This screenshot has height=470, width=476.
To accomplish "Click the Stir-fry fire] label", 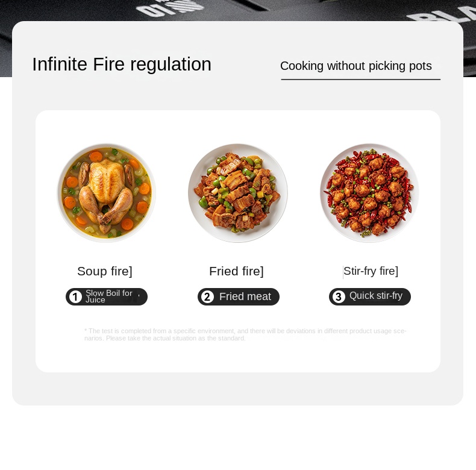I will (x=371, y=271).
